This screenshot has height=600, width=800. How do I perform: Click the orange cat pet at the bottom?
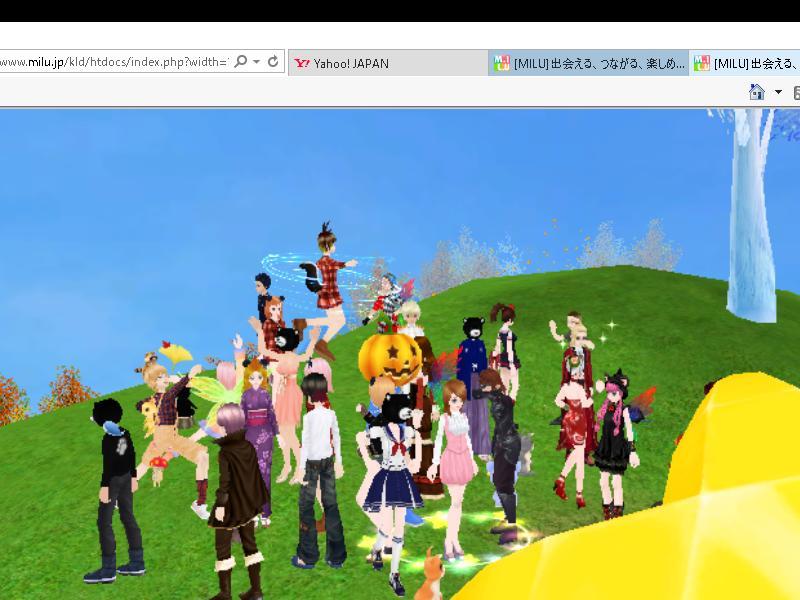pos(433,574)
